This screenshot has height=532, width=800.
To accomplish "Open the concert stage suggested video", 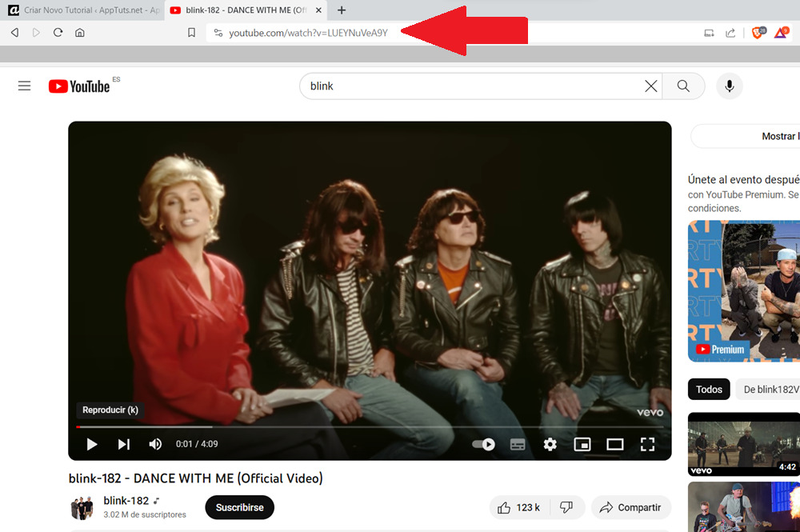I will (x=744, y=507).
